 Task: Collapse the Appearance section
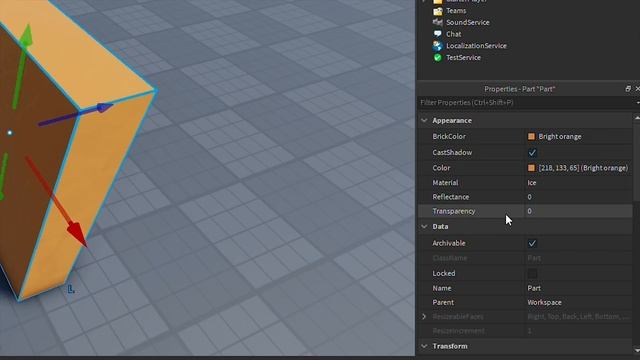[x=424, y=120]
